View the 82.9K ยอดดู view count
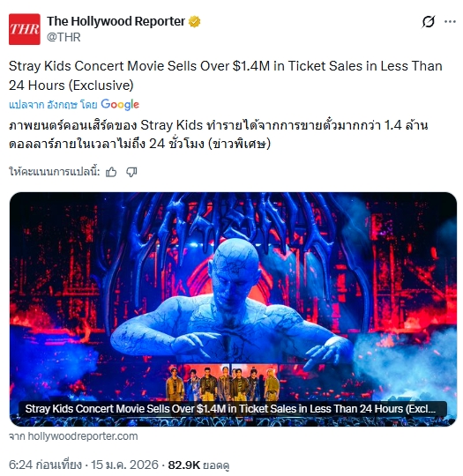The width and height of the screenshot is (463, 476). click(198, 465)
